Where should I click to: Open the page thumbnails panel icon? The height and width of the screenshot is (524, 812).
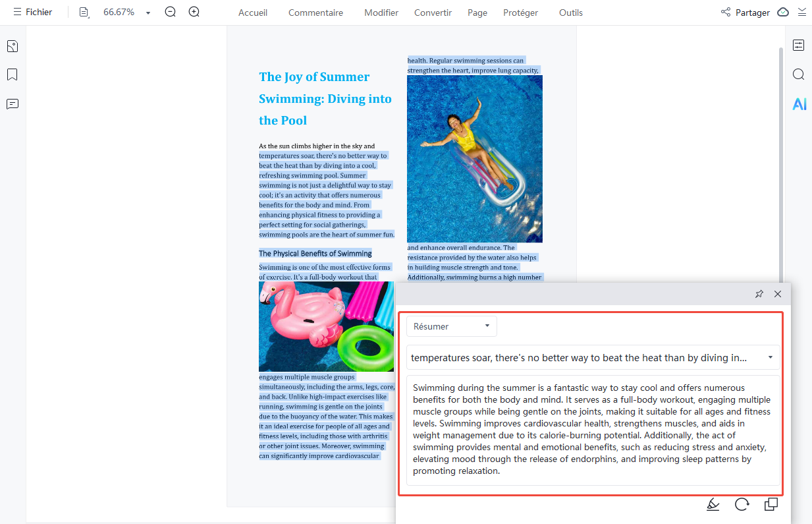pos(13,46)
